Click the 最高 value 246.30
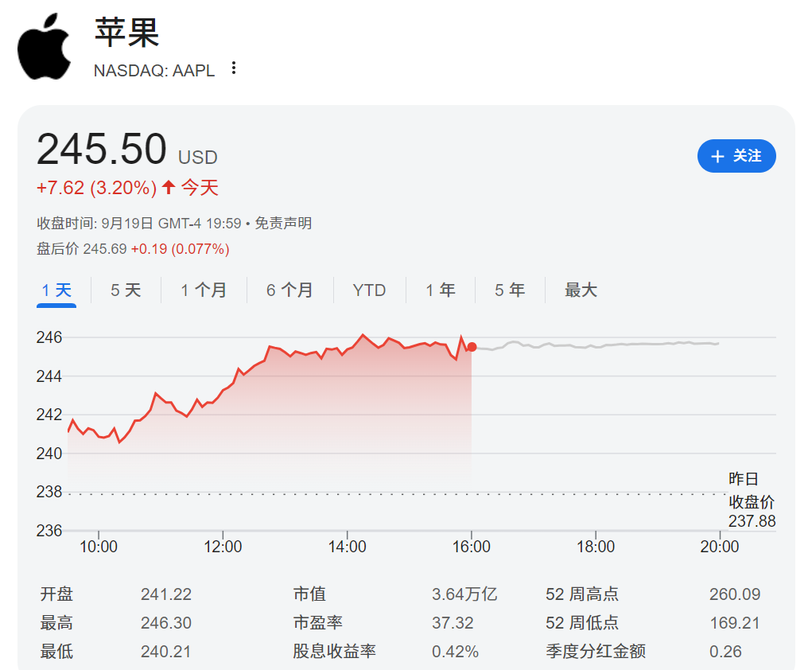812x670 pixels. point(166,622)
